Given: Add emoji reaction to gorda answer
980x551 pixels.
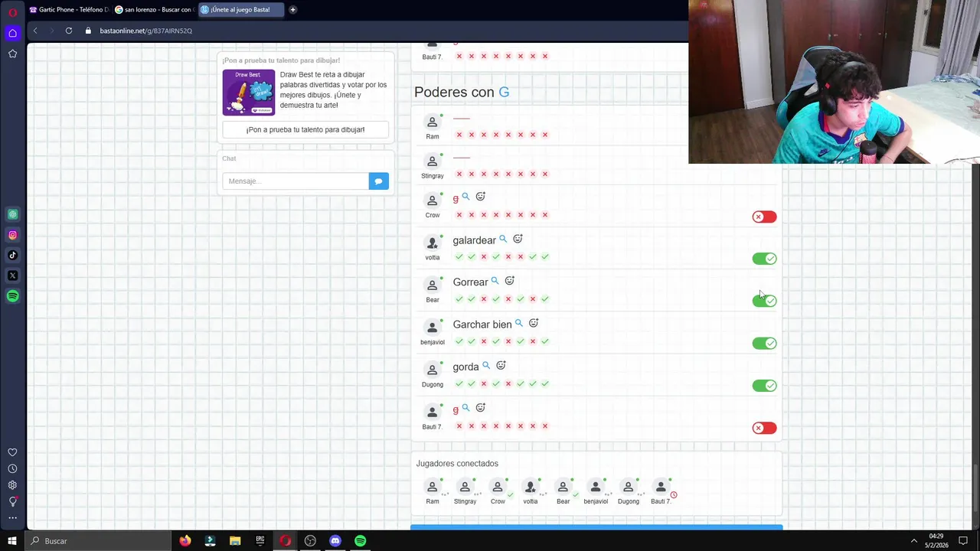Looking at the screenshot, I should 501,366.
